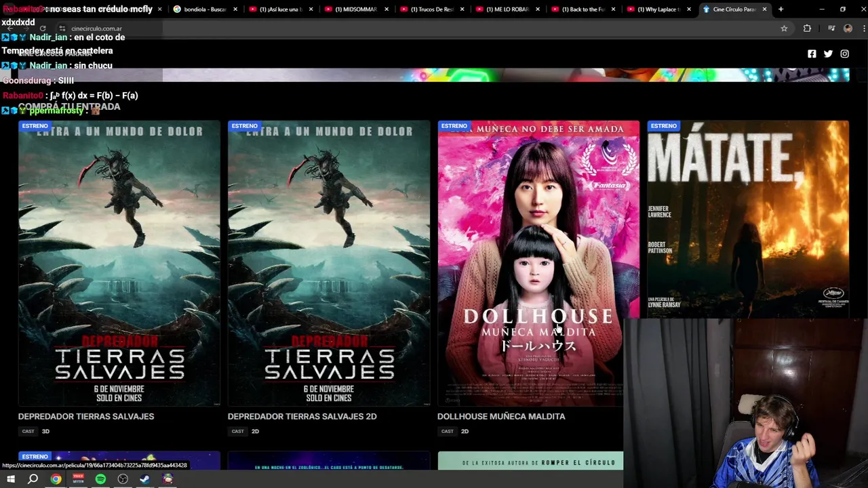868x488 pixels.
Task: Open the Depredador Tierras Salvajes 3D poster
Action: coord(119,263)
